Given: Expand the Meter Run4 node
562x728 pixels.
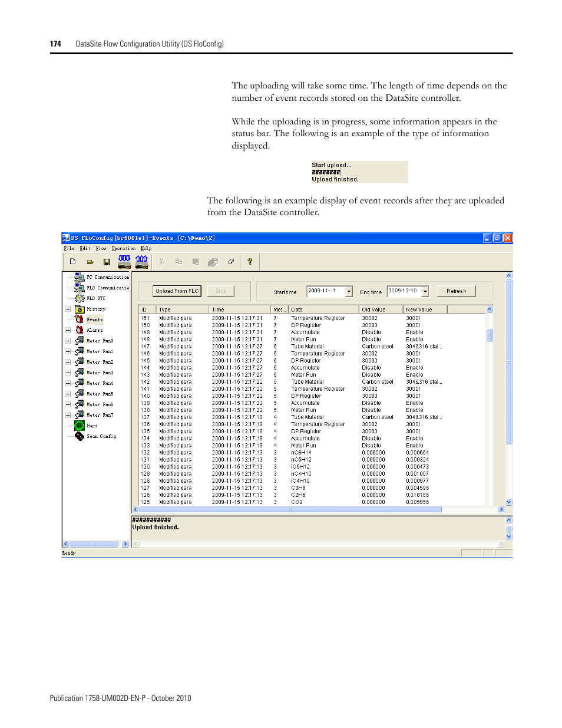Looking at the screenshot, I should (x=68, y=383).
